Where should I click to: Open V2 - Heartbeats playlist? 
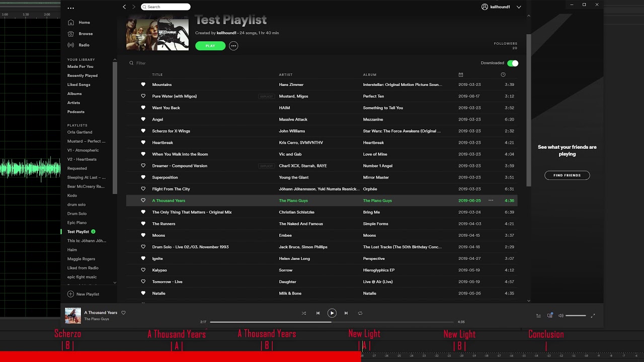tap(82, 159)
